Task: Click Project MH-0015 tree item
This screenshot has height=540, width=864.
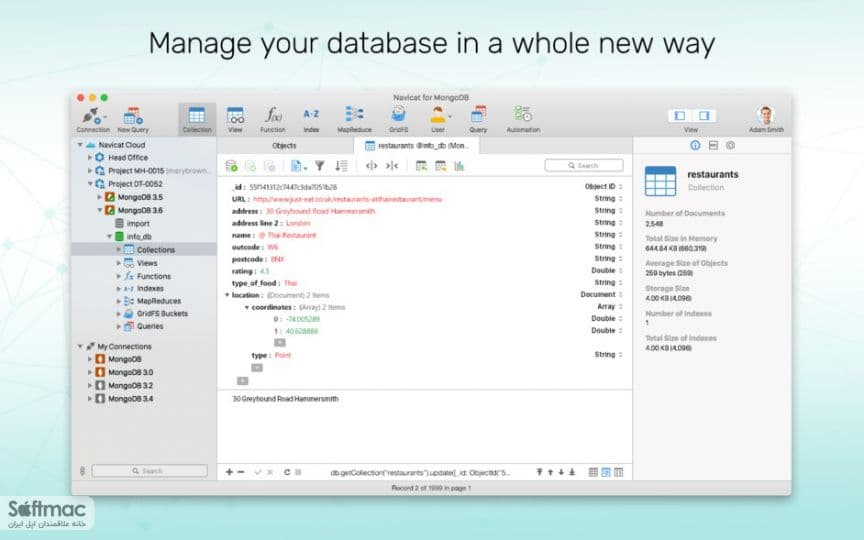Action: [136, 171]
